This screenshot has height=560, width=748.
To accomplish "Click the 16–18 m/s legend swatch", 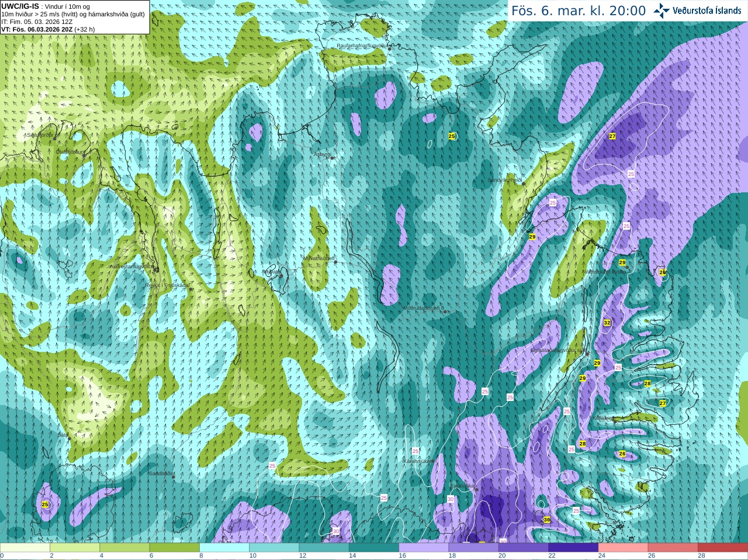I will (x=424, y=548).
